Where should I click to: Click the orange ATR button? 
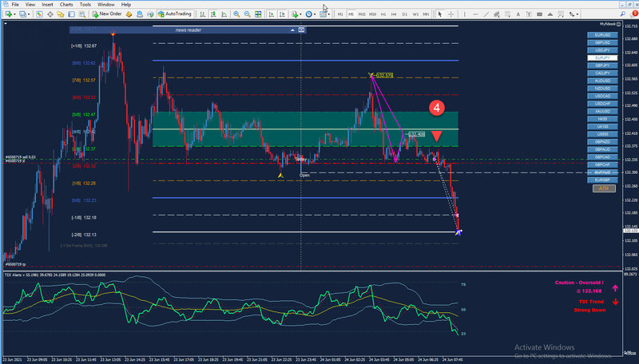click(604, 188)
